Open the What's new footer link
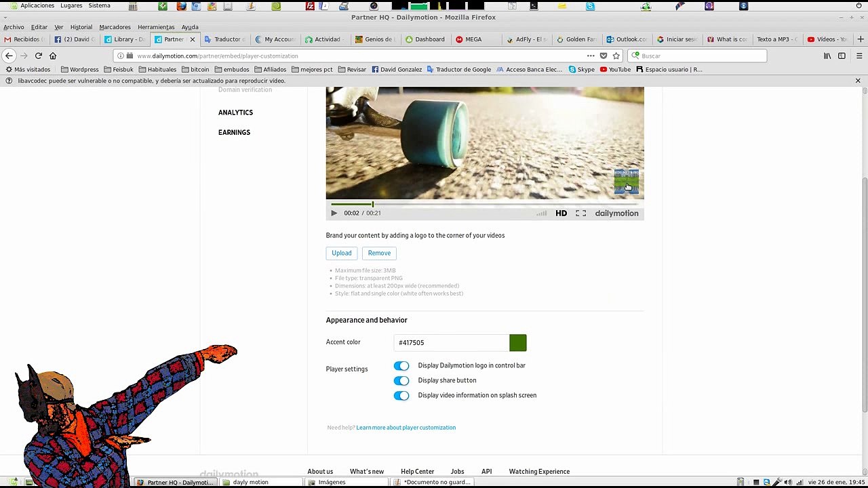The image size is (868, 488). click(367, 472)
